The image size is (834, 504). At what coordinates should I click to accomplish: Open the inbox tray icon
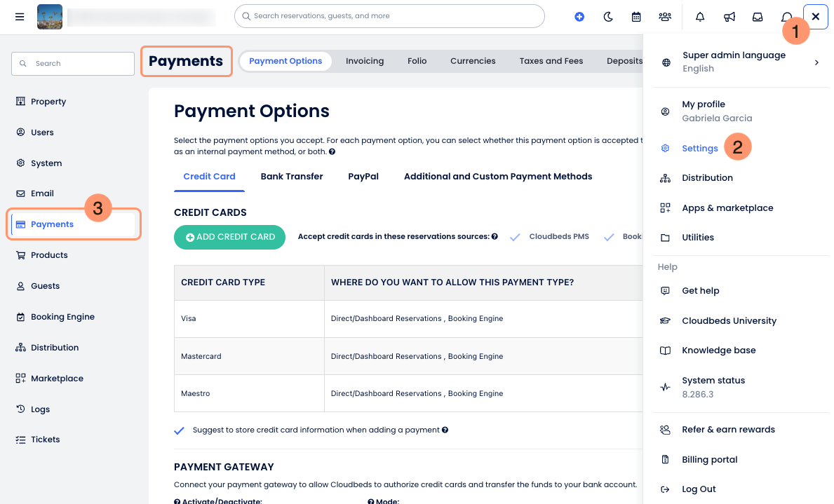[758, 17]
